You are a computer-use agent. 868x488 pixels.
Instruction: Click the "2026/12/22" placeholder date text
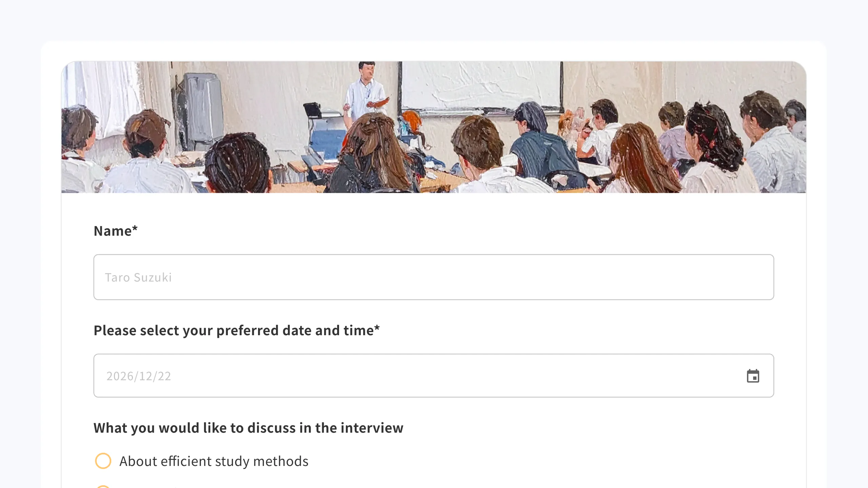[139, 376]
